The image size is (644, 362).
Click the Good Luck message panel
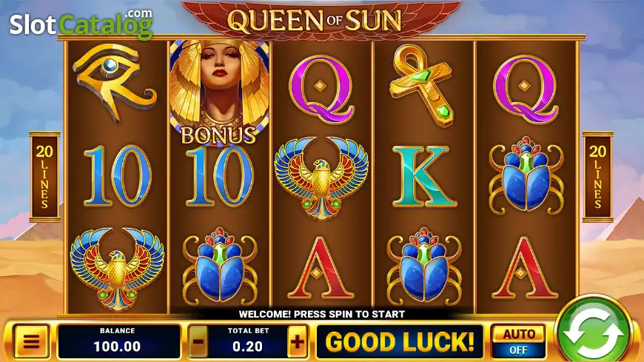(400, 341)
